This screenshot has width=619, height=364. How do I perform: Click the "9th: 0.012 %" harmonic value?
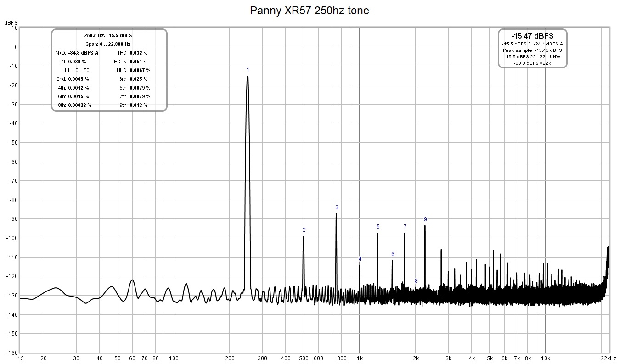click(x=133, y=105)
